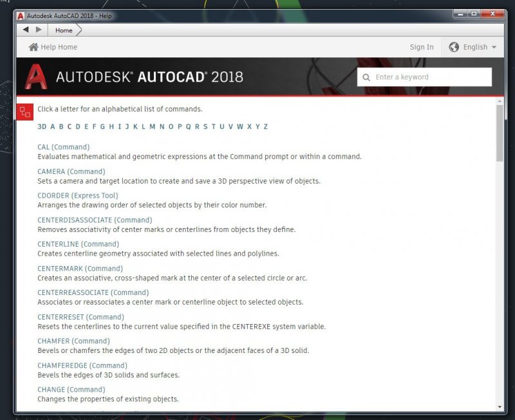Viewport: 515px width, 420px height.
Task: Select letter H in alphabet index
Action: (x=111, y=126)
